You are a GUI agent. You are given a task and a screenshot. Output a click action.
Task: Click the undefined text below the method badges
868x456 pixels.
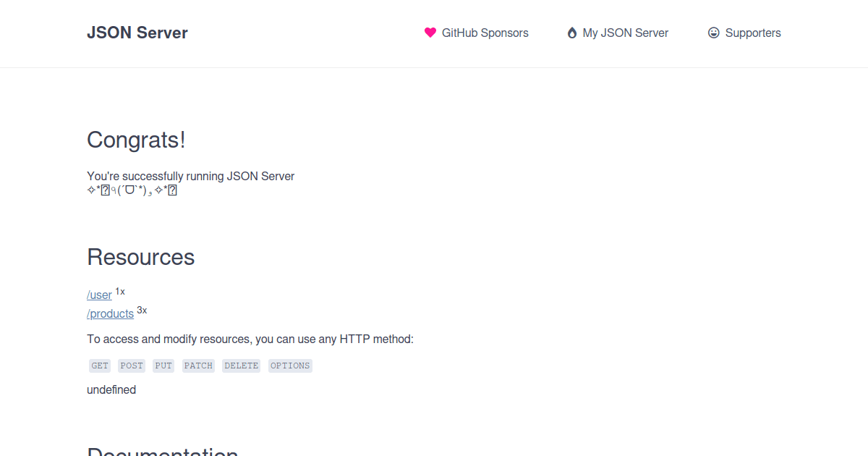[111, 389]
